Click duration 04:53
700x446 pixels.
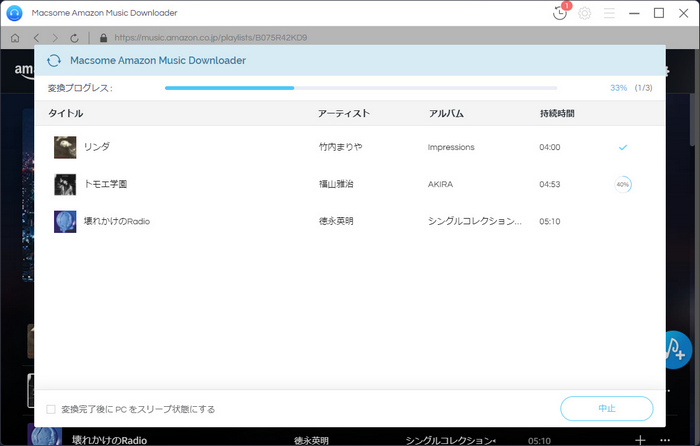550,184
